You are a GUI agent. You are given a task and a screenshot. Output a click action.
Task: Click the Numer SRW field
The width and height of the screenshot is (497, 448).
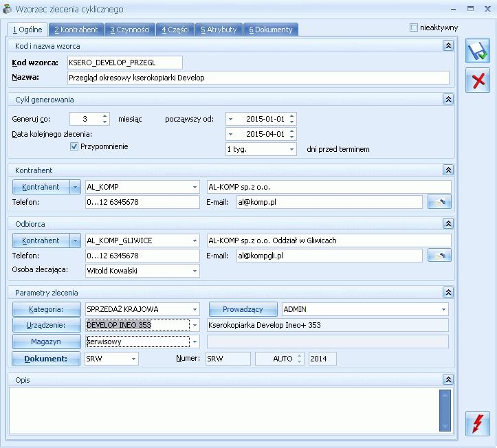point(228,359)
